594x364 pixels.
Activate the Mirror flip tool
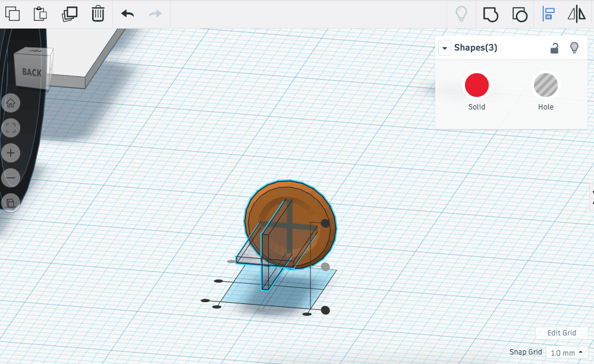click(577, 14)
